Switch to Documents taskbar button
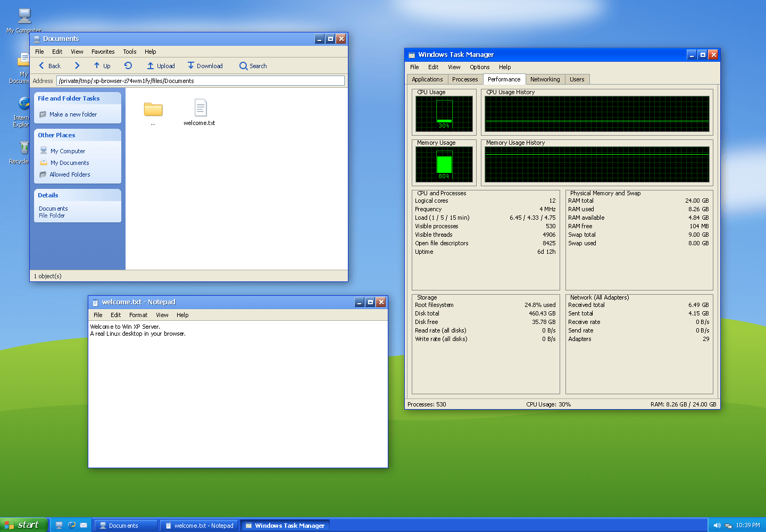Viewport: 766px width, 532px height. 126,526
